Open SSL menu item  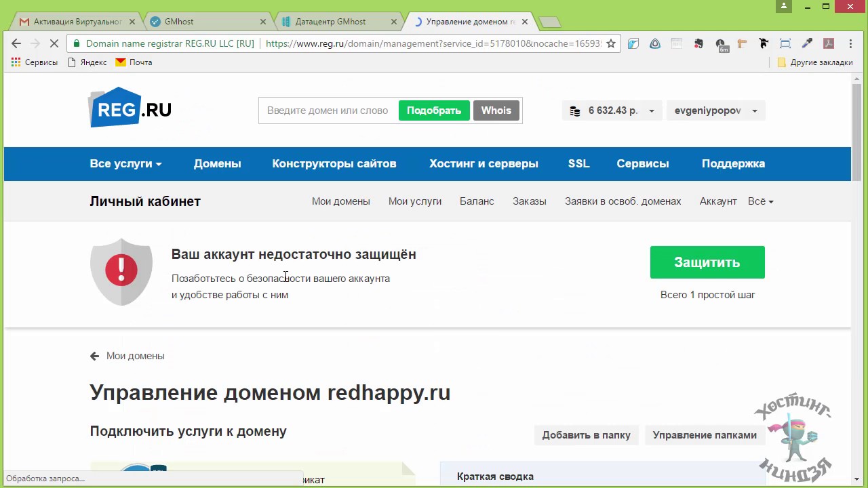(578, 164)
